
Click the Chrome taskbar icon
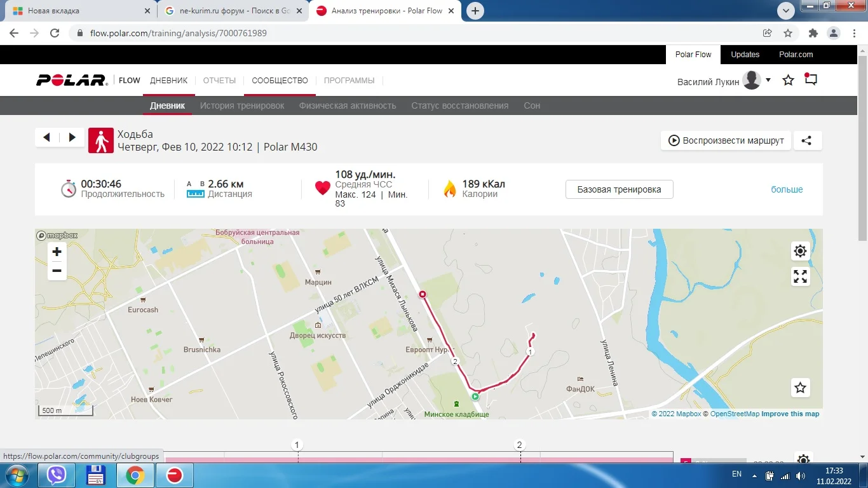point(134,475)
